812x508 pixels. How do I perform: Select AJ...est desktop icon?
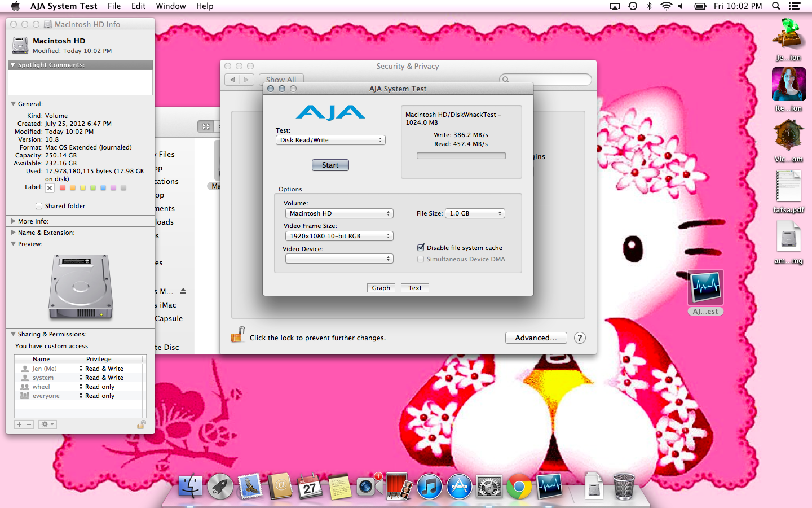click(705, 292)
